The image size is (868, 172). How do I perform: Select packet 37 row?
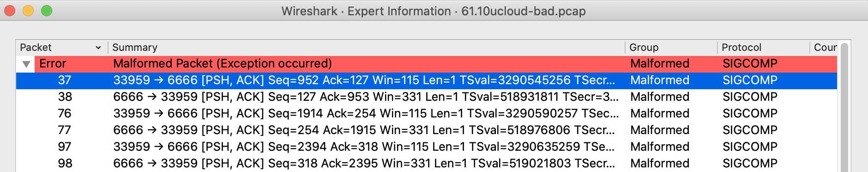(x=427, y=80)
